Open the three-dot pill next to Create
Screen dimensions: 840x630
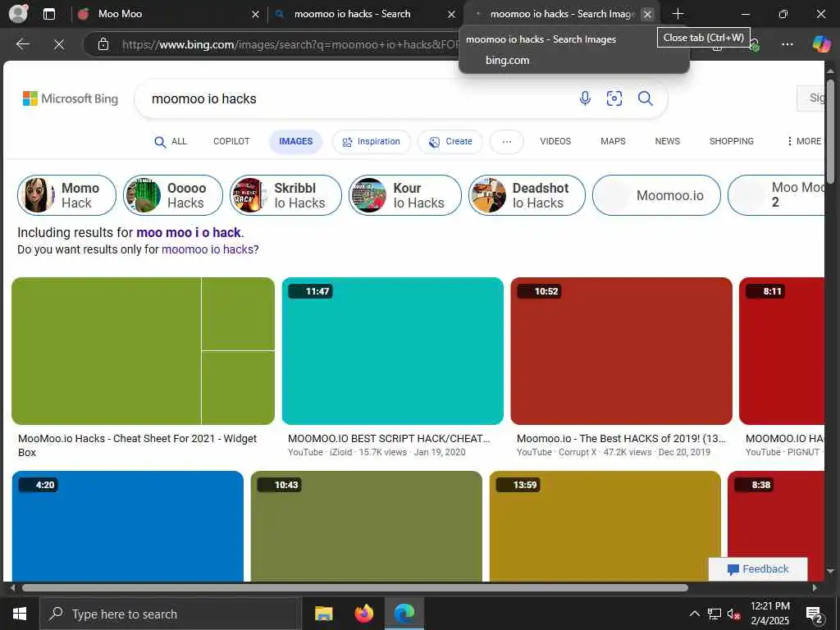507,141
